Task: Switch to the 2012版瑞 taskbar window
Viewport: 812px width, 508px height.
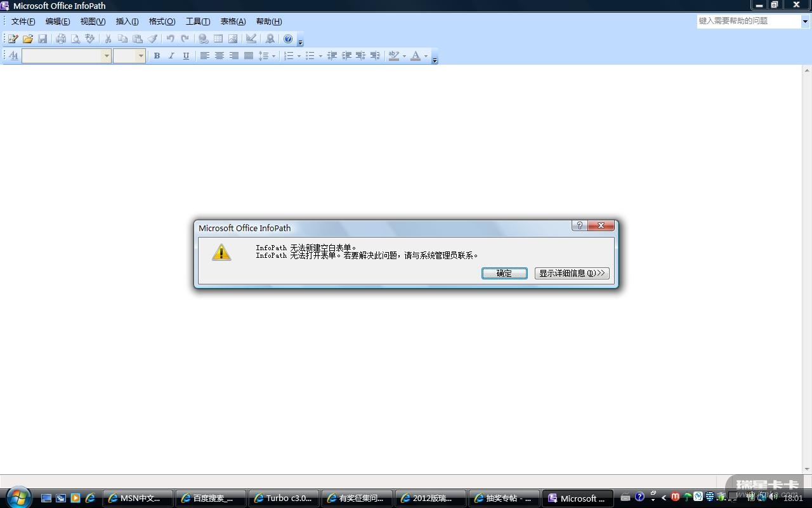Action: pos(431,498)
